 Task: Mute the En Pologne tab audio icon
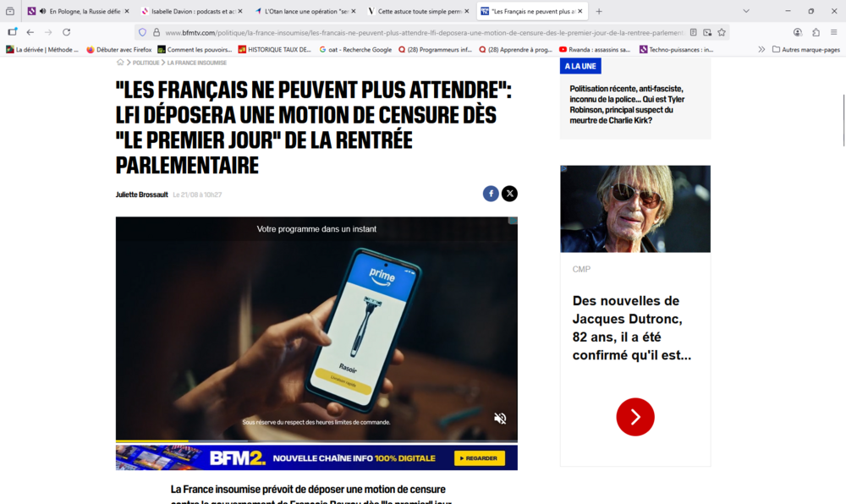coord(42,11)
